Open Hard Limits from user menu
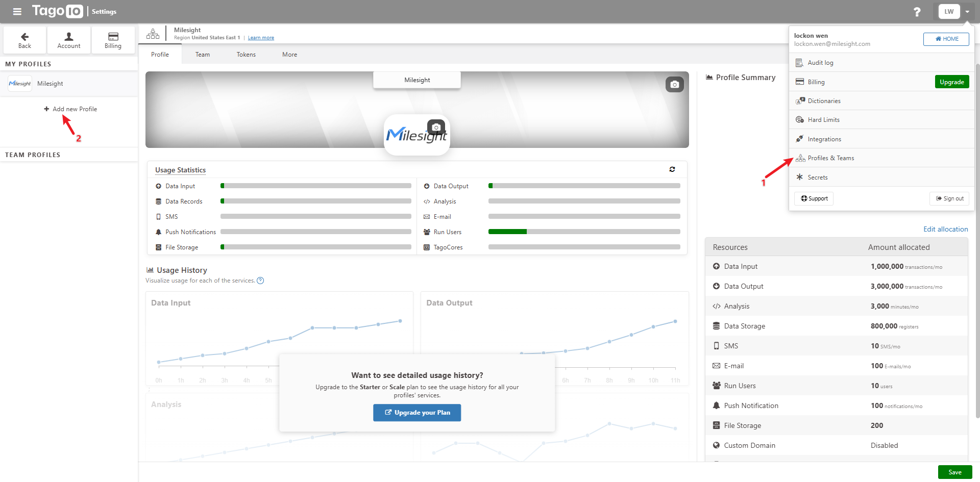 pyautogui.click(x=881, y=120)
